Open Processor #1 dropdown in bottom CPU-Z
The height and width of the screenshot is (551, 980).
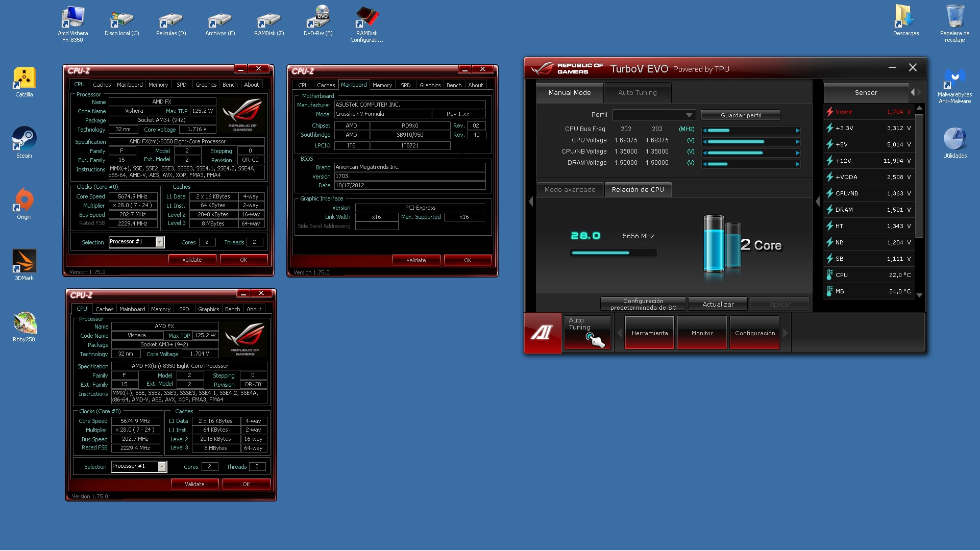point(162,466)
